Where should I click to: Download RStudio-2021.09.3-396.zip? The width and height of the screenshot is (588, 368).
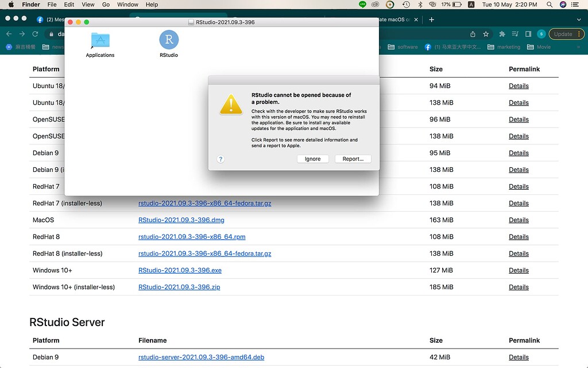[179, 287]
